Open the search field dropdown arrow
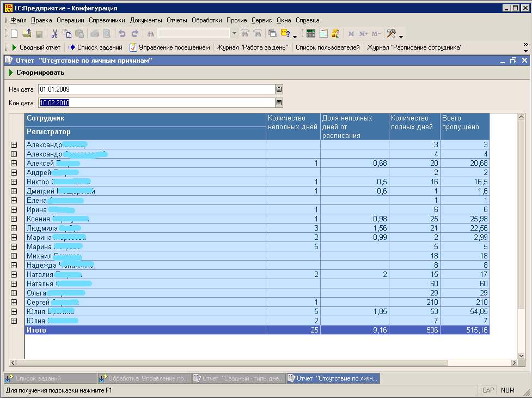532x398 pixels. [x=234, y=33]
